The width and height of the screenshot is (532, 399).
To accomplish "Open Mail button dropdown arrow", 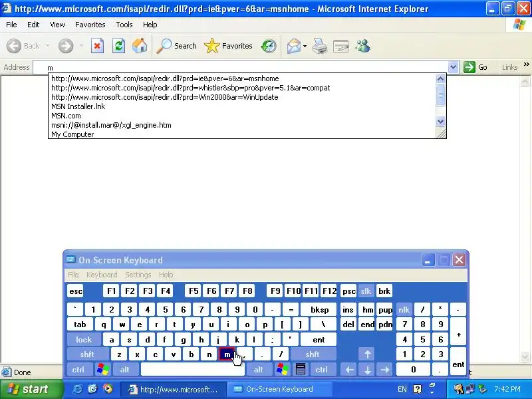I will [x=305, y=46].
